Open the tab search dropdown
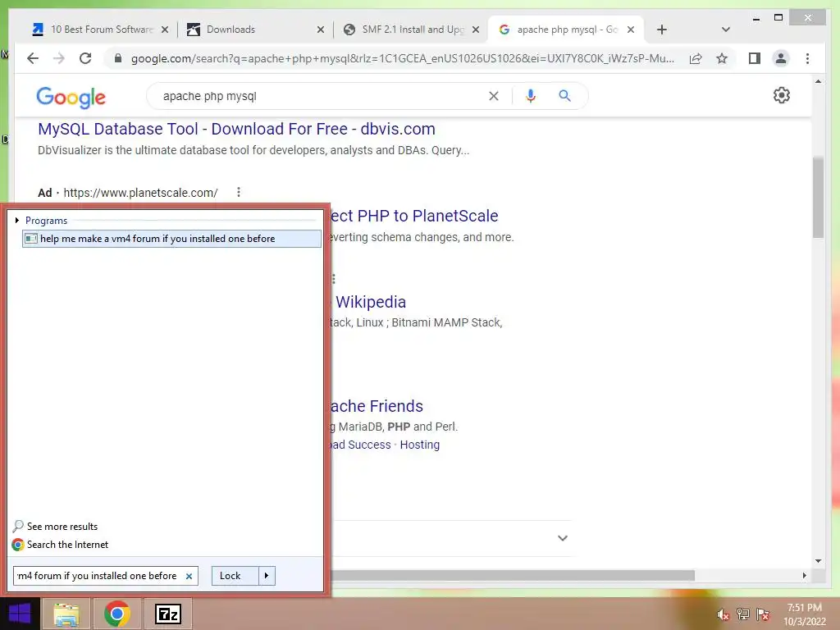This screenshot has width=840, height=630. pos(725,30)
